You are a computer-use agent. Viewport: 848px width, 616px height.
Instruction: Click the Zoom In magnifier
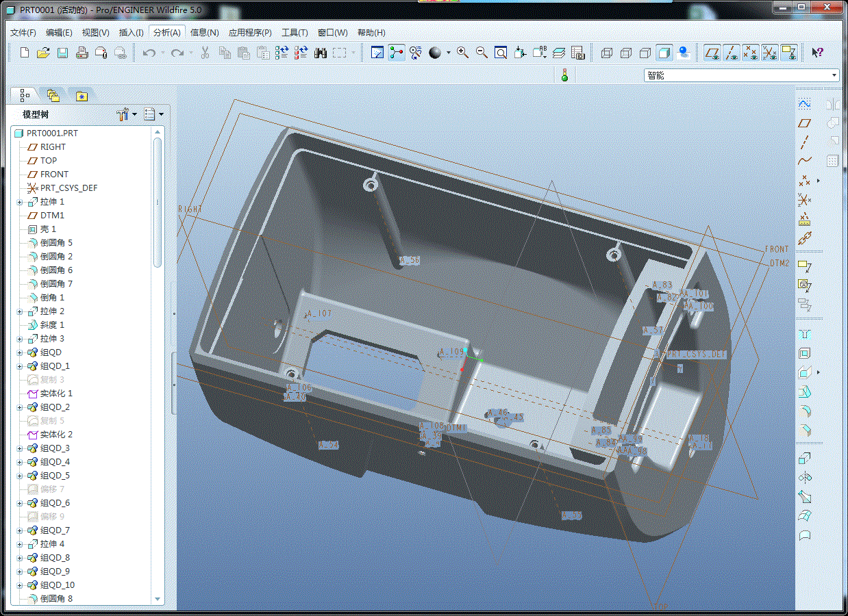pos(463,53)
